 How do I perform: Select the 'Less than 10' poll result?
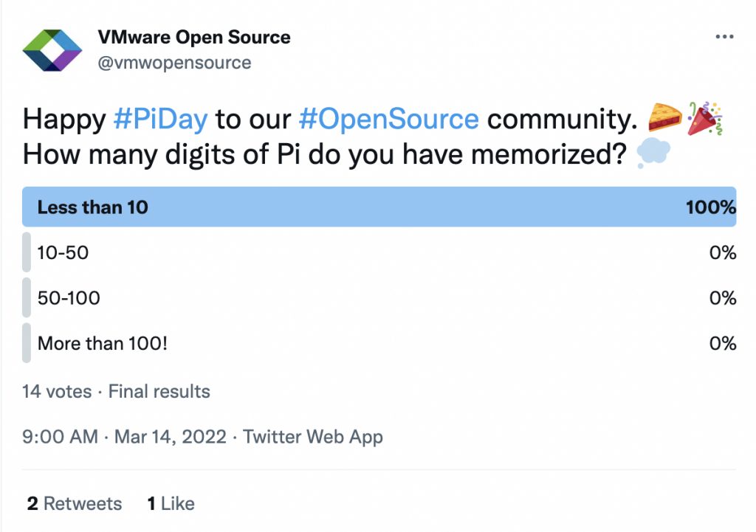tap(93, 207)
